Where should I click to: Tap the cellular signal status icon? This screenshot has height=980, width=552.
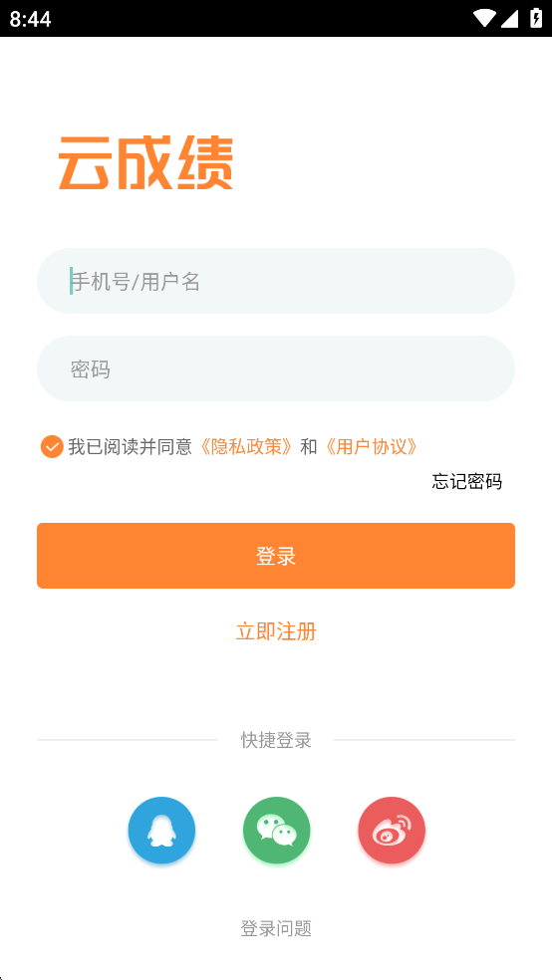point(509,18)
